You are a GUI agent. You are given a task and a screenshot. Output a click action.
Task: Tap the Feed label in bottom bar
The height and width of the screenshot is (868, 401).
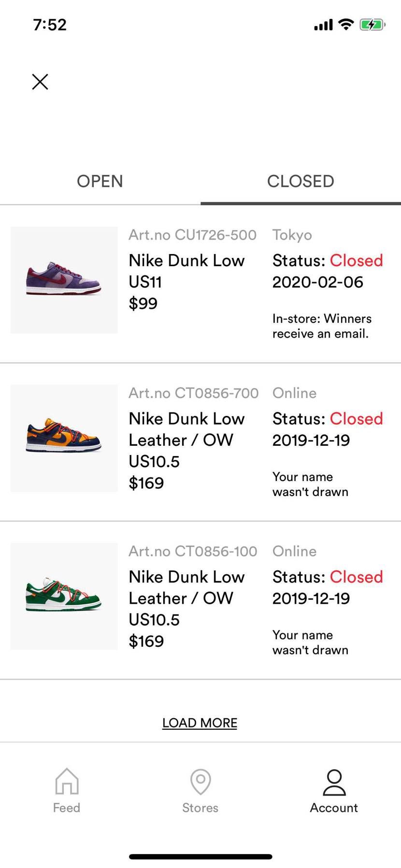(67, 808)
